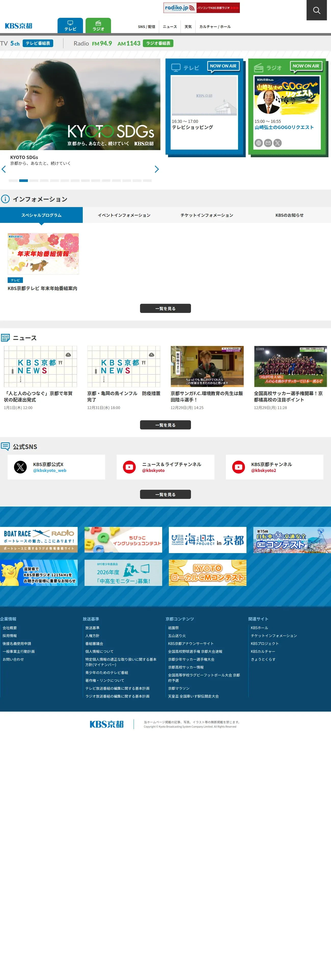
Task: Open KYOTO ローカルCMコンテスト banner
Action: [x=208, y=573]
